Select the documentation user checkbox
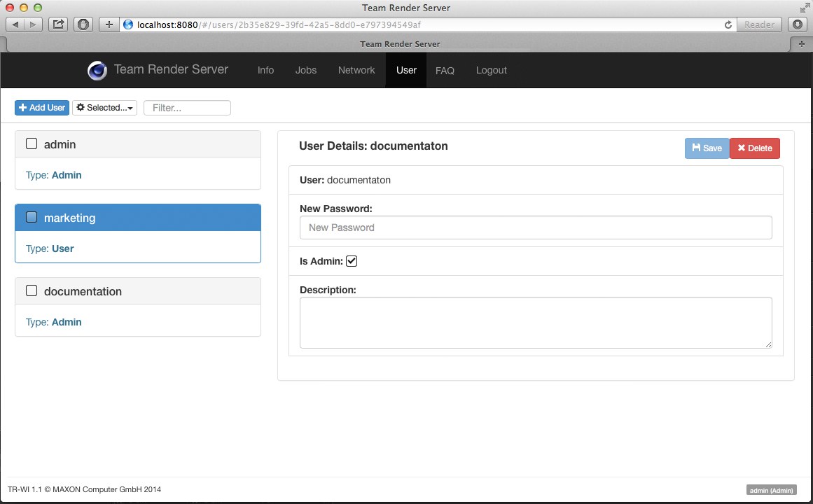This screenshot has height=504, width=813. click(32, 291)
